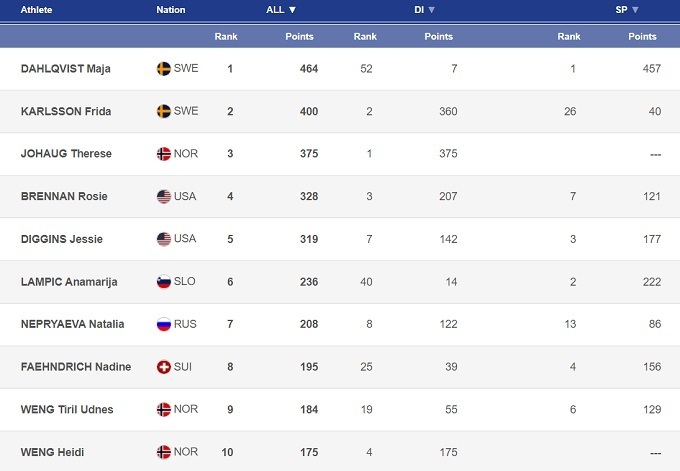The height and width of the screenshot is (471, 680).
Task: Open athlete JOHAUG Therese profile
Action: (x=66, y=154)
